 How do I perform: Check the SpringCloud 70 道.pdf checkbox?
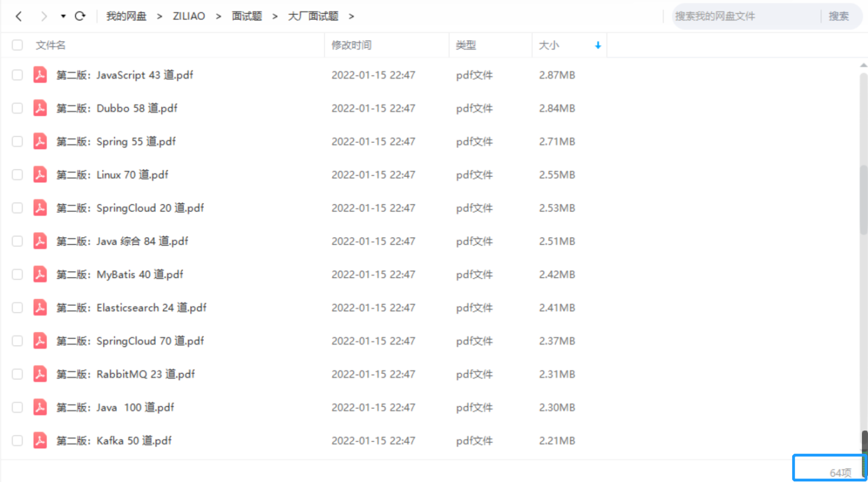click(x=17, y=341)
